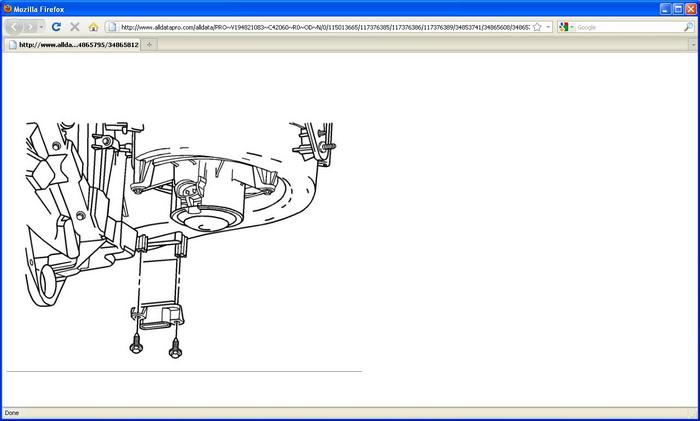This screenshot has width=700, height=421.
Task: Go back with the Back arrow button
Action: [14, 27]
